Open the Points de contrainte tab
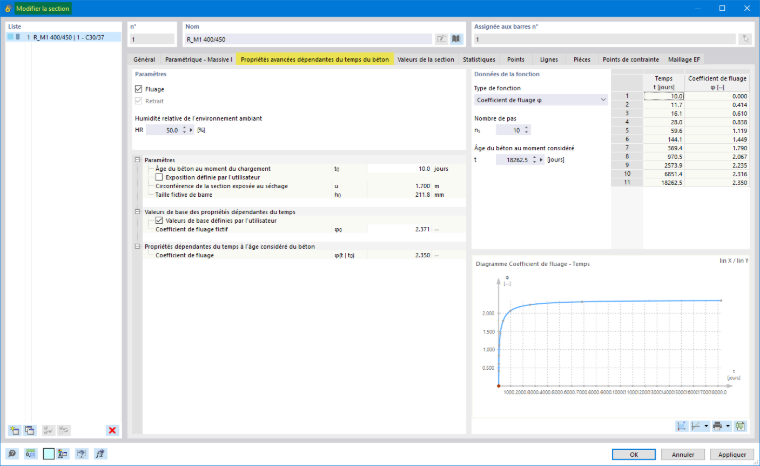This screenshot has width=760, height=466. click(x=631, y=59)
